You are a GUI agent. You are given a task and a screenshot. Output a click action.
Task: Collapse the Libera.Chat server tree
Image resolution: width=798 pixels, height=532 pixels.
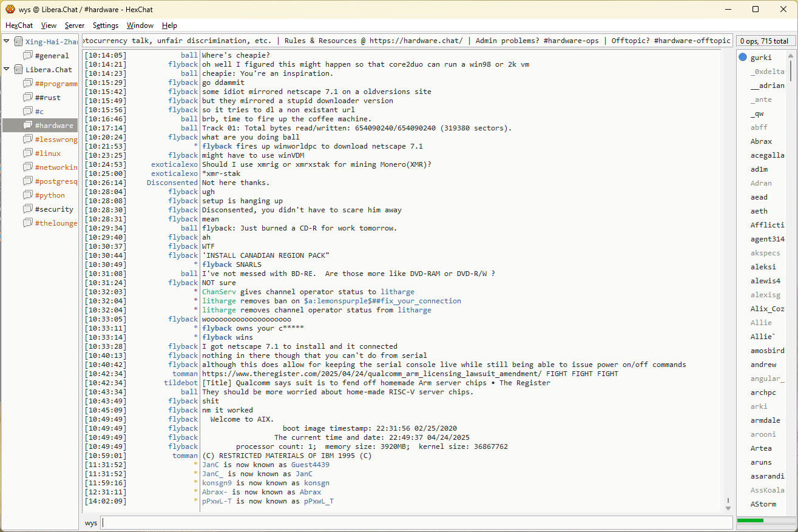pos(7,69)
